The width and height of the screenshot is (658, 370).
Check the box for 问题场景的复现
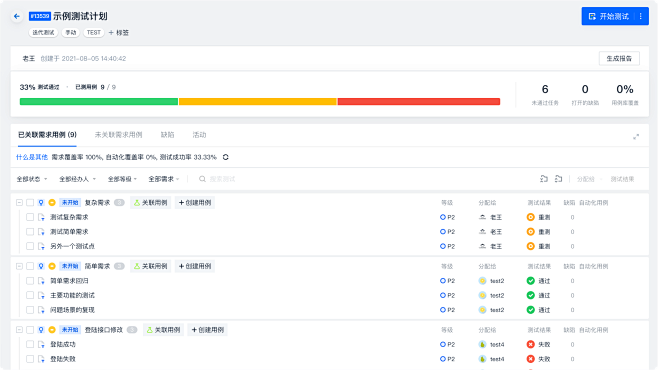(30, 310)
